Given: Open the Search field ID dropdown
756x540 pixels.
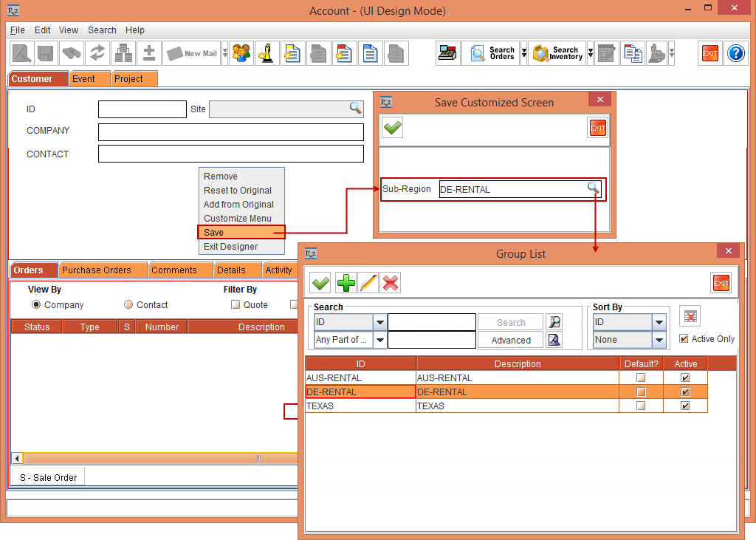Looking at the screenshot, I should (379, 323).
